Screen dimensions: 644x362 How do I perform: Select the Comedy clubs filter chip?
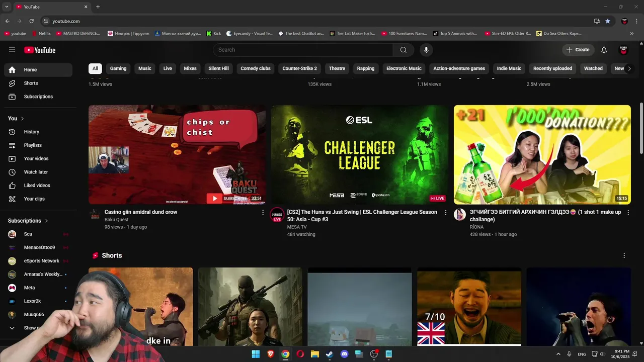[256, 68]
